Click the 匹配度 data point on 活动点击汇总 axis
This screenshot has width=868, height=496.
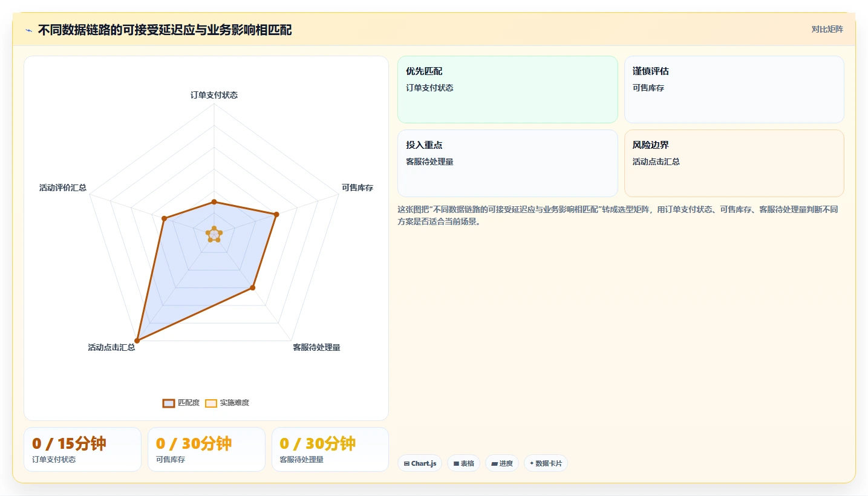[x=137, y=341]
